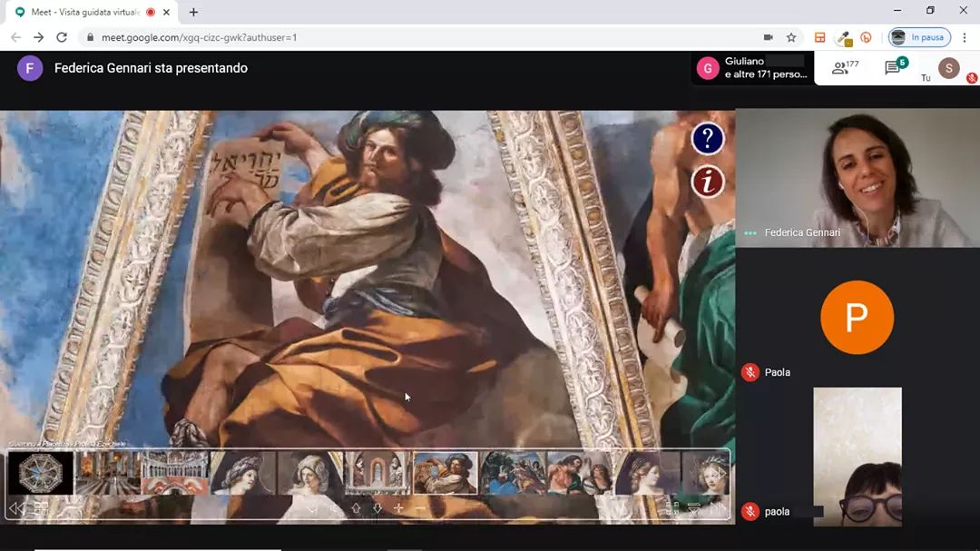This screenshot has width=980, height=551.
Task: Go back to the previous page
Action: coord(15,37)
